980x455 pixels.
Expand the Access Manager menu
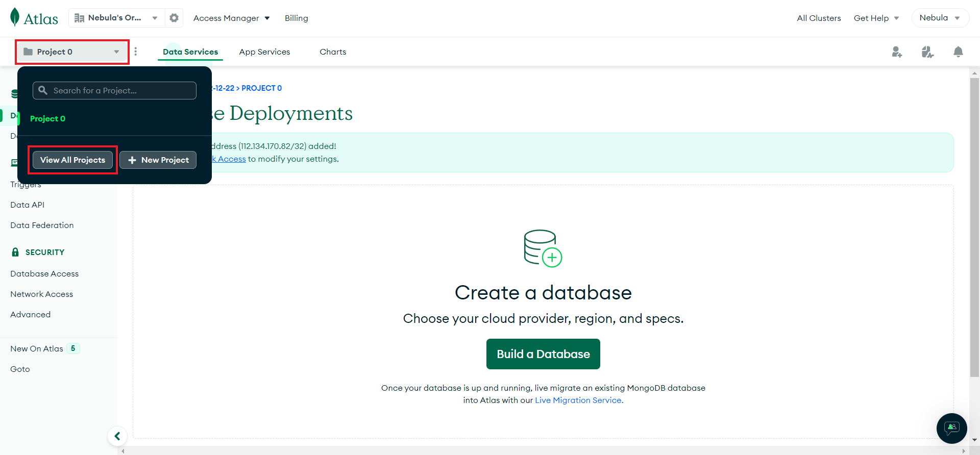tap(231, 18)
